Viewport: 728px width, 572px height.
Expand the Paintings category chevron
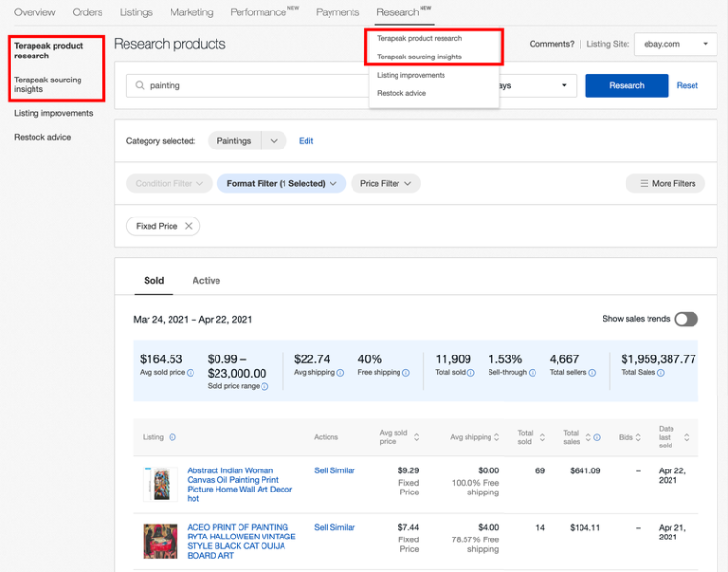(274, 141)
